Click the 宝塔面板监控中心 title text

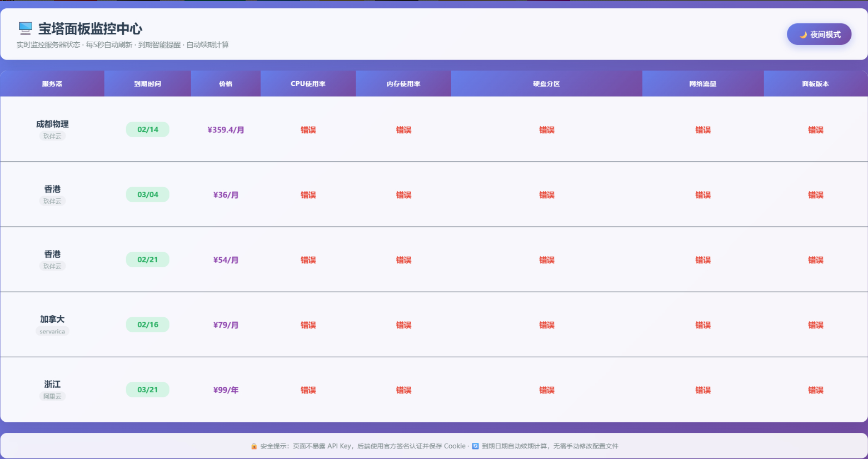[90, 29]
